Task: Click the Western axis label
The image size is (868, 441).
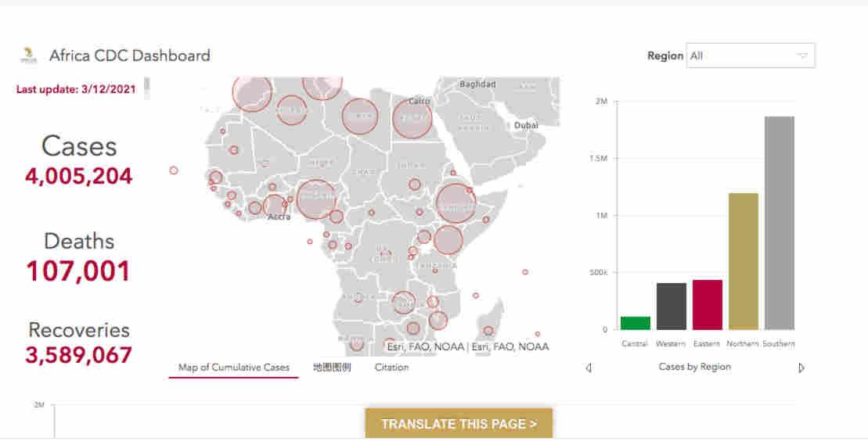Action: (x=671, y=343)
